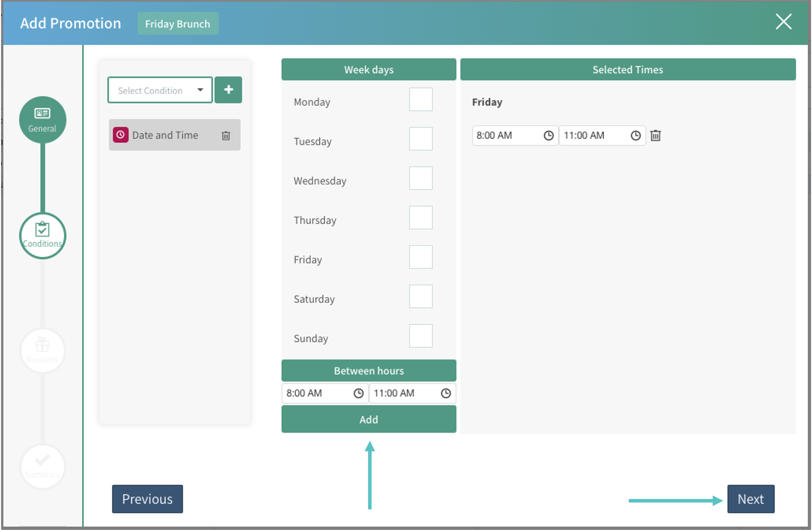Viewport: 812px width, 530px height.
Task: Open clock picker for Between hours start
Action: point(358,393)
